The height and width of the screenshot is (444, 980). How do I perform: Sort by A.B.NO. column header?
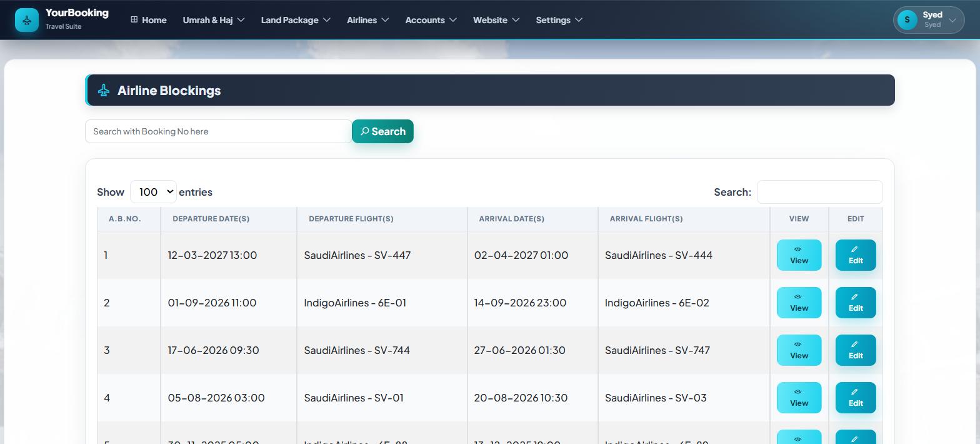pyautogui.click(x=129, y=219)
